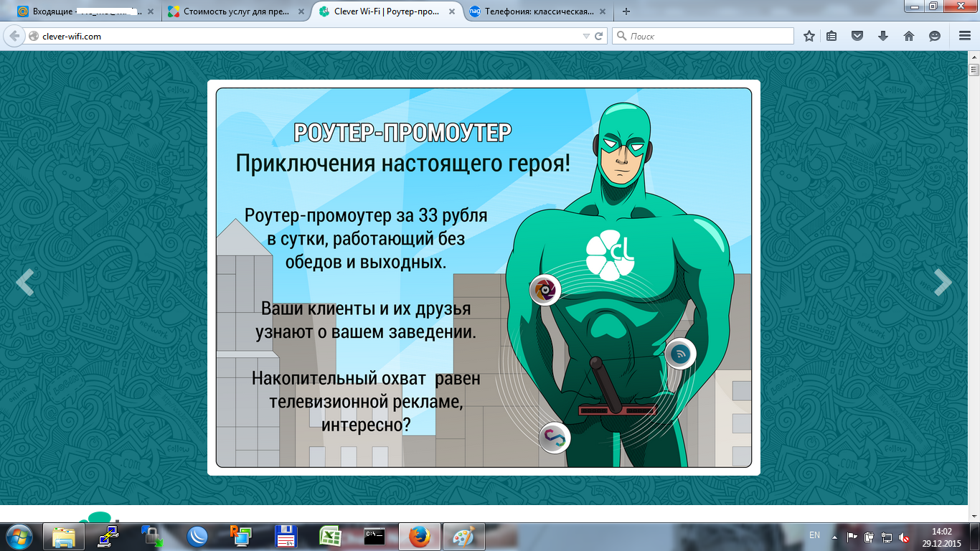Image resolution: width=980 pixels, height=551 pixels.
Task: Open the Windows Start menu
Action: coord(19,537)
